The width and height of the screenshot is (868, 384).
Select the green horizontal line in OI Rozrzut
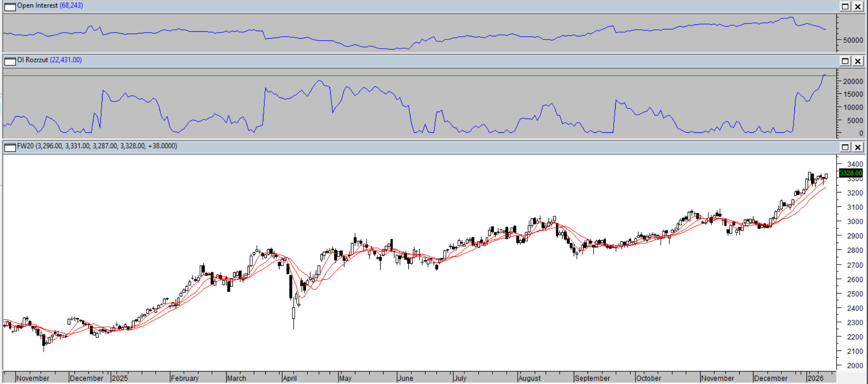click(x=414, y=76)
